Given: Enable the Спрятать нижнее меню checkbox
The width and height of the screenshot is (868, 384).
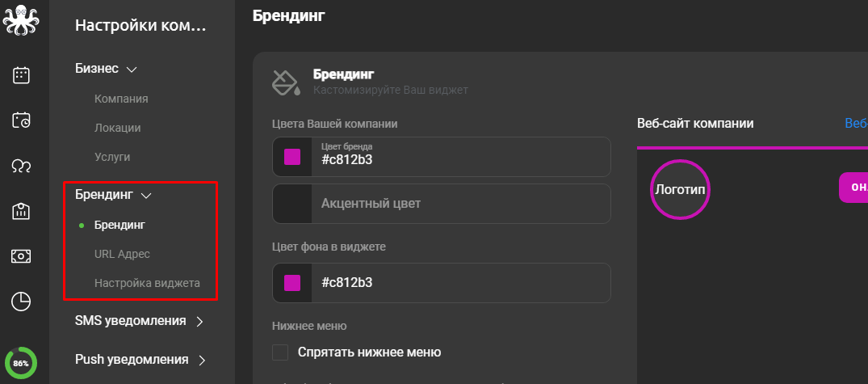Looking at the screenshot, I should pyautogui.click(x=280, y=352).
